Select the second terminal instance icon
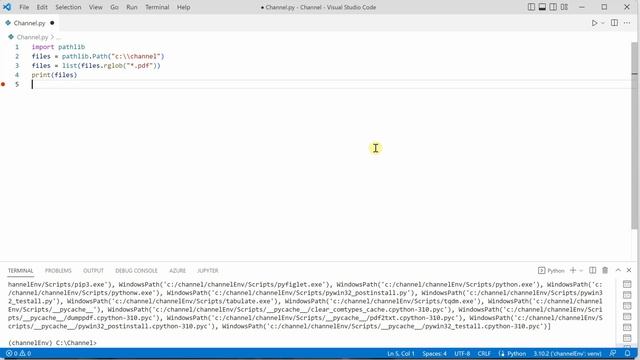 pos(627,295)
